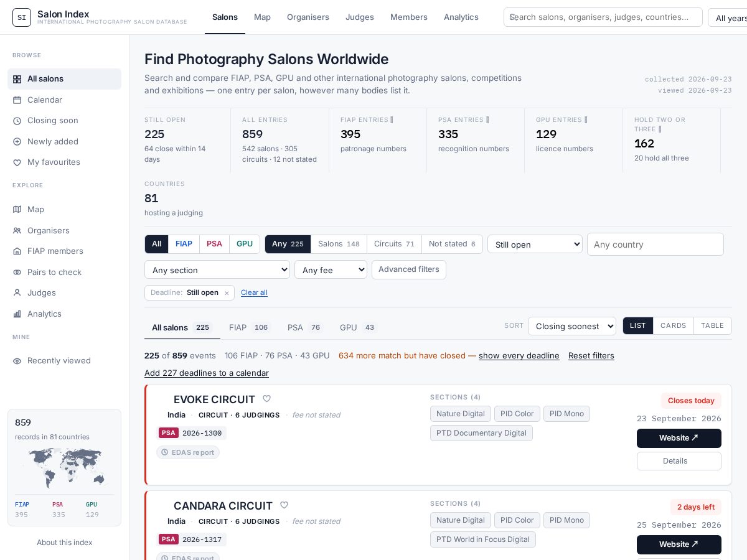Open Organisers in top navigation
The image size is (747, 560).
308,17
